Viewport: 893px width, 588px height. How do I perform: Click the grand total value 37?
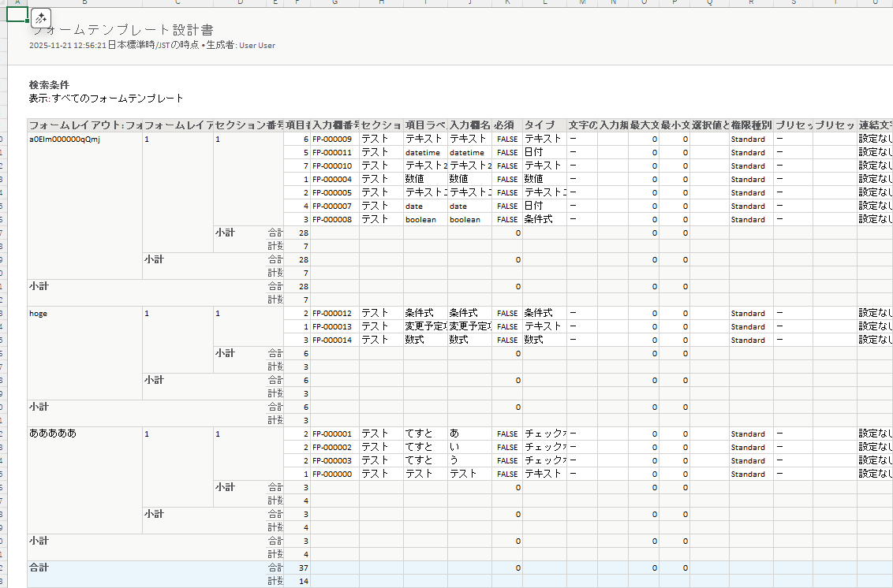click(297, 568)
